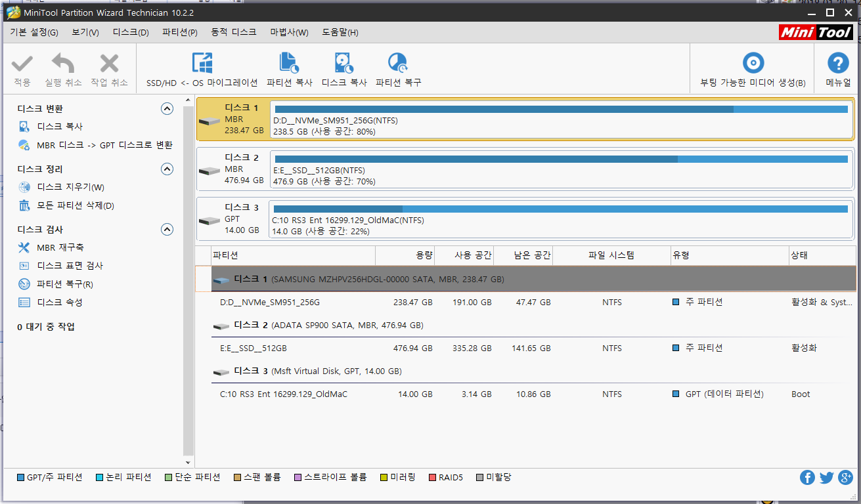Collapse the 디스크 정리 section
The image size is (861, 504).
[x=167, y=169]
